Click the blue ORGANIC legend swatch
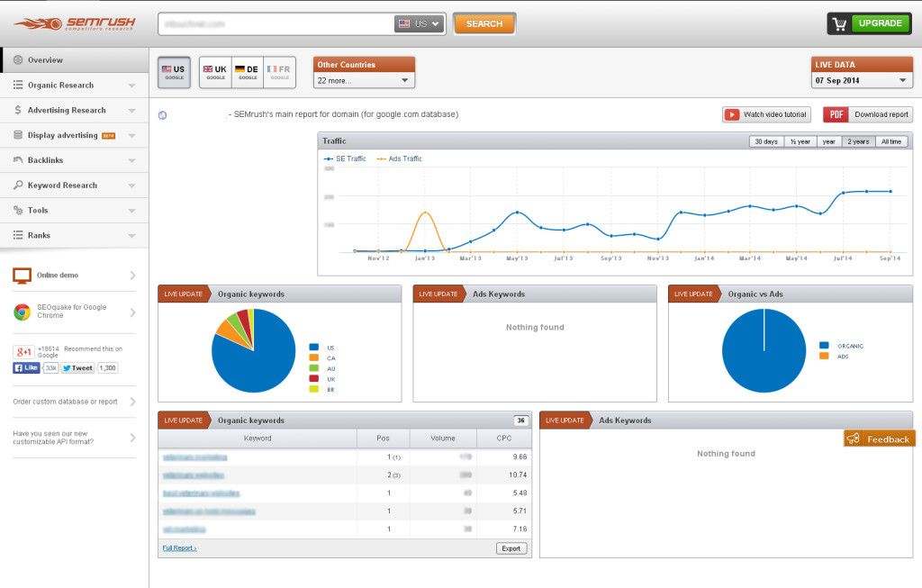Image resolution: width=922 pixels, height=588 pixels. point(824,346)
